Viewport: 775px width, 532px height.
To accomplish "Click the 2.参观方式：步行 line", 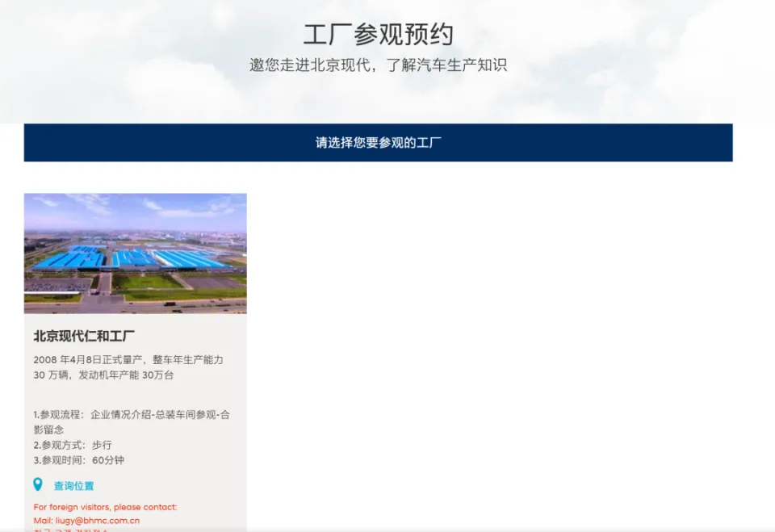I will (73, 445).
